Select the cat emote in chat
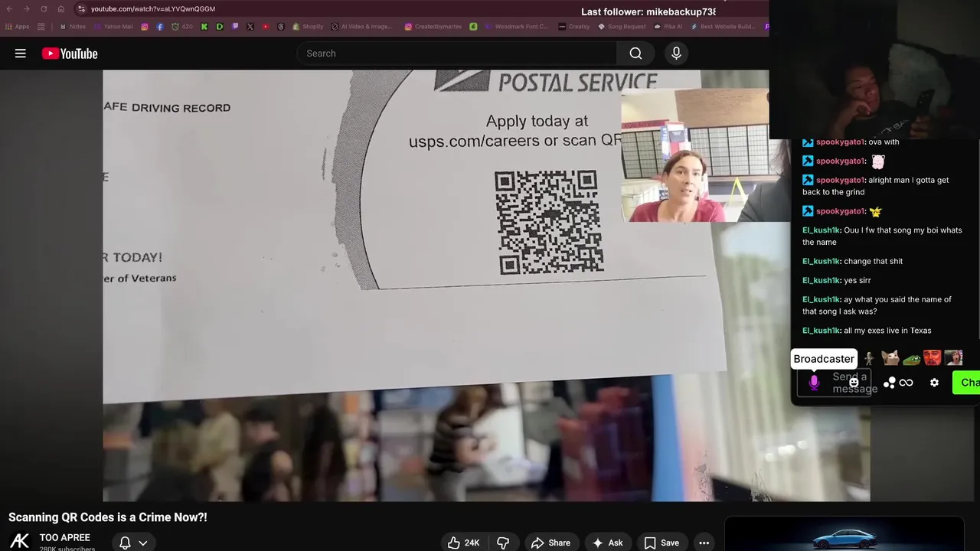Screen dimensions: 980x551 (x=890, y=357)
